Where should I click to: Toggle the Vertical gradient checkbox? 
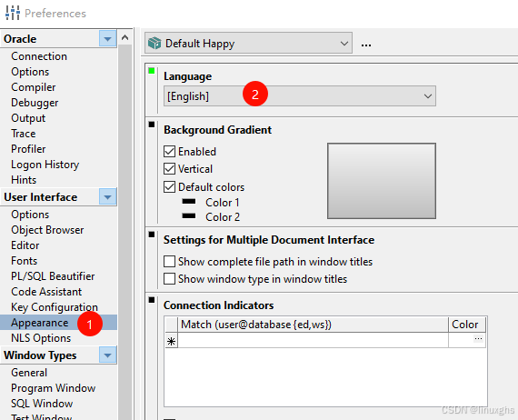click(x=169, y=168)
